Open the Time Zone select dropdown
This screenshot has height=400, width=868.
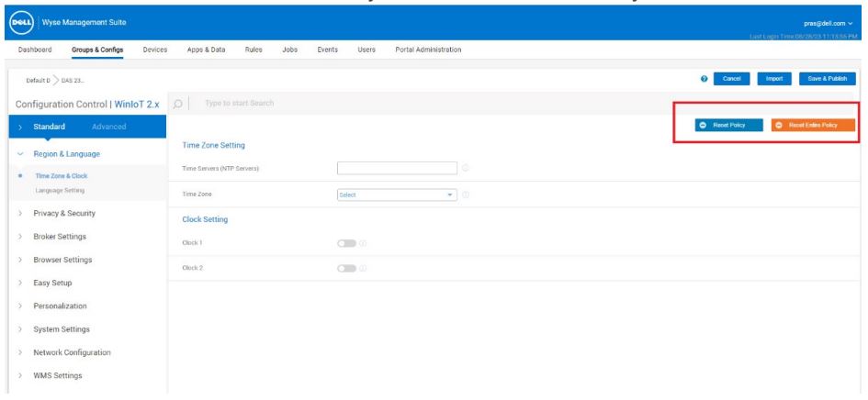pos(397,194)
